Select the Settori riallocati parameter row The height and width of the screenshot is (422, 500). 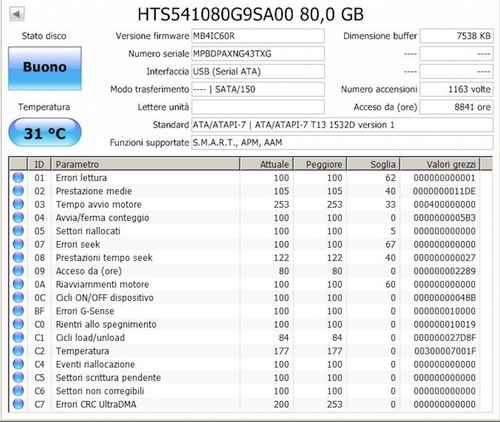tap(250, 231)
